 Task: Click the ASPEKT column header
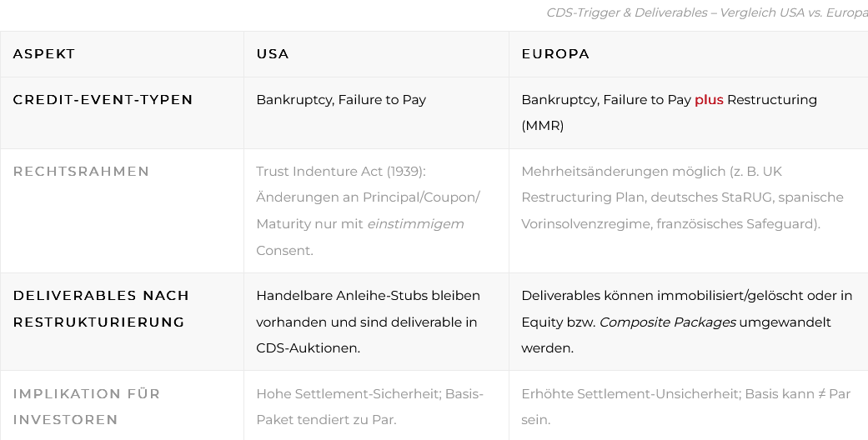pyautogui.click(x=44, y=54)
